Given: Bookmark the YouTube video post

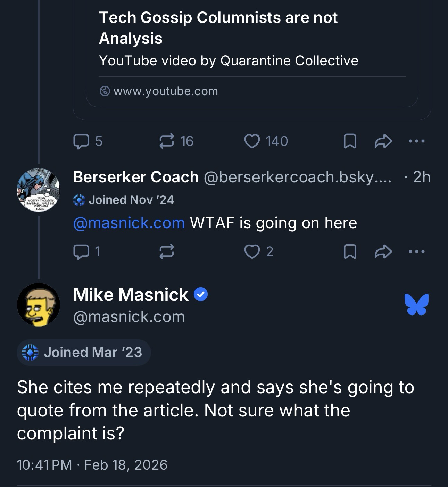Looking at the screenshot, I should (x=350, y=141).
